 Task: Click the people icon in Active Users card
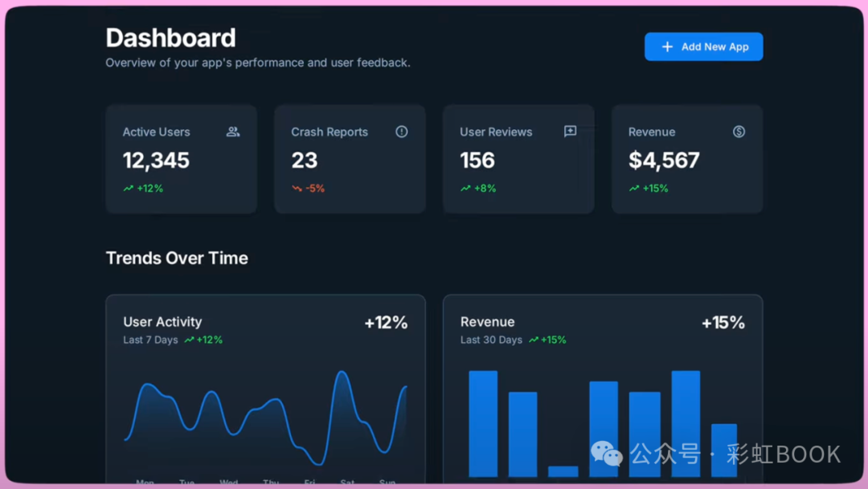[233, 132]
